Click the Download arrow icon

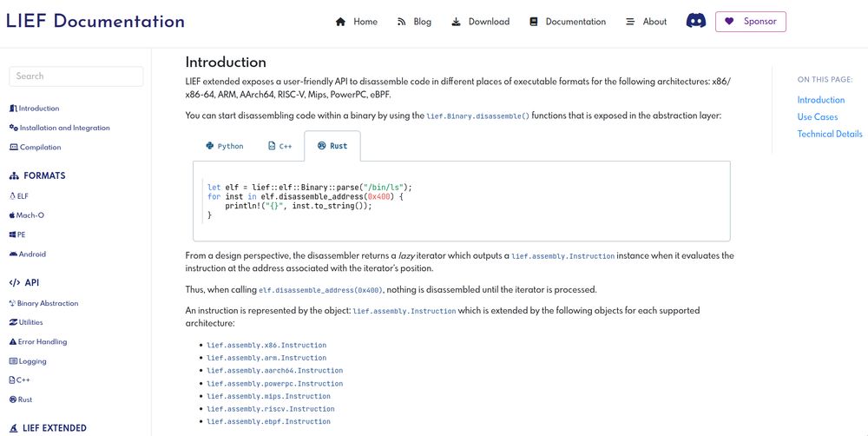pos(456,22)
